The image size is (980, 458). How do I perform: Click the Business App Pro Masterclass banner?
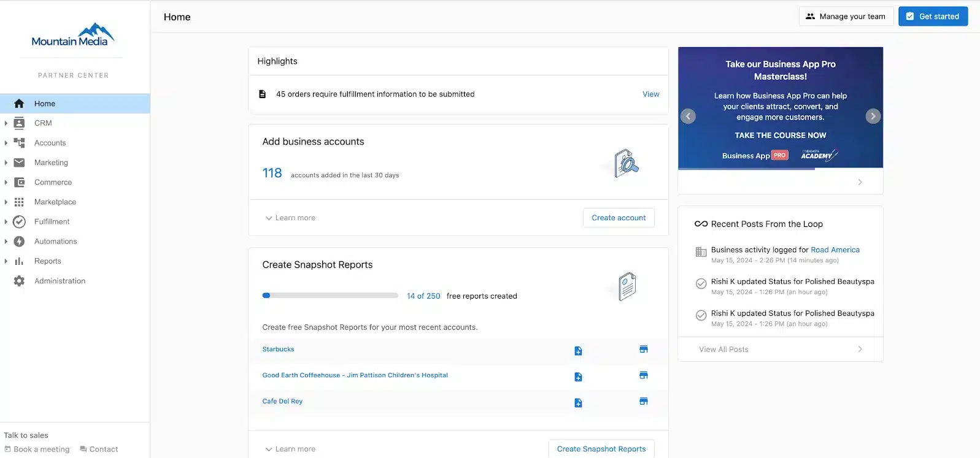click(781, 107)
